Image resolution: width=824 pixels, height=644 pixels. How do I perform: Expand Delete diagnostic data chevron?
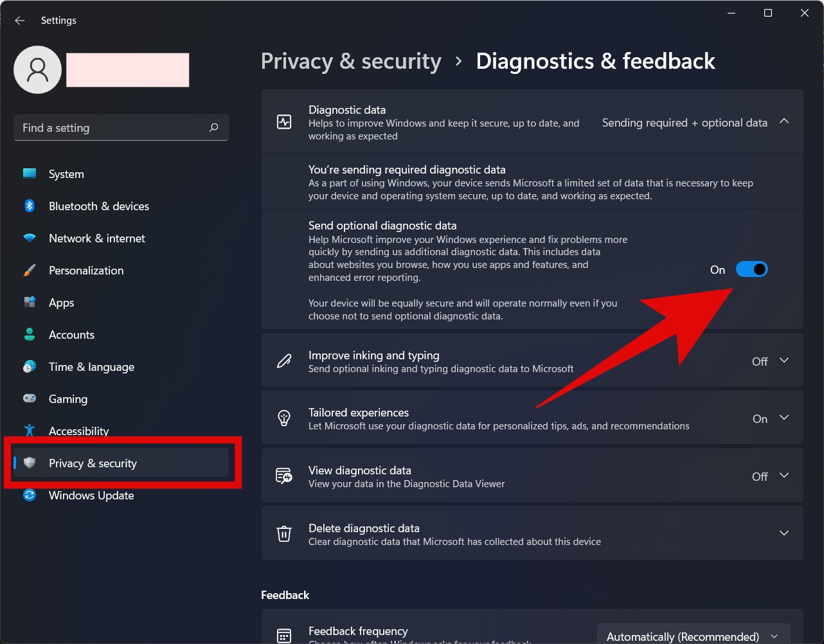[784, 533]
